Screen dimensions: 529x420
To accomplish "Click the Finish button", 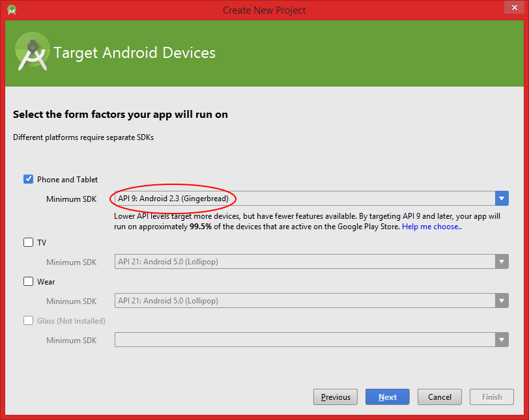I will point(492,397).
